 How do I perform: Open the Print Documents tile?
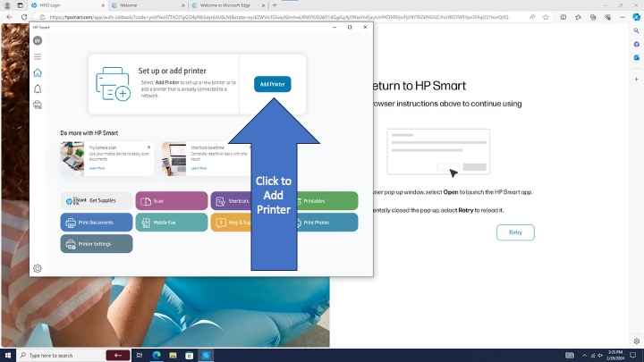[x=97, y=223]
